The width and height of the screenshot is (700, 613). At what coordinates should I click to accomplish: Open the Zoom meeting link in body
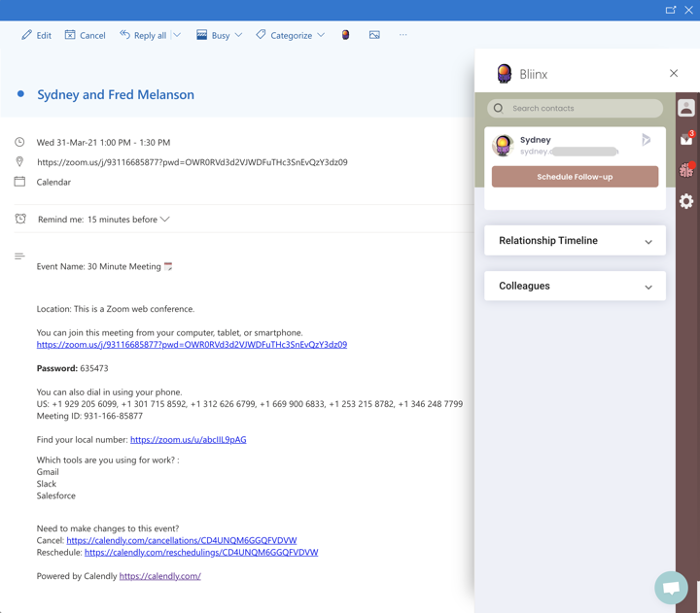[x=192, y=345]
